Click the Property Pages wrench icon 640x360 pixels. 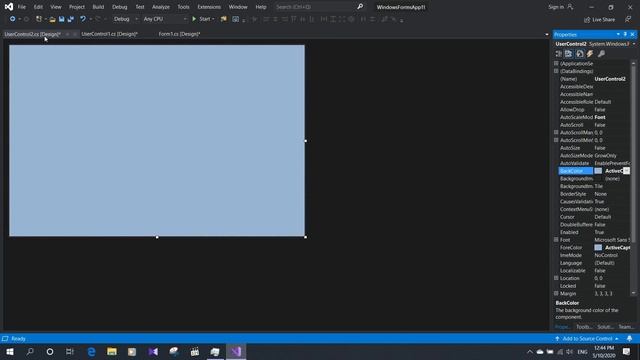[x=601, y=53]
